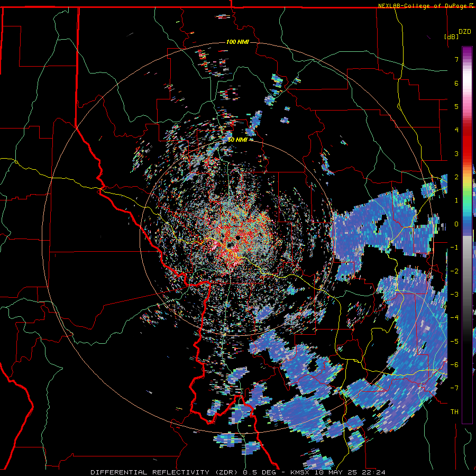Click the 1 value on color scale
The image size is (476, 476).
456,200
